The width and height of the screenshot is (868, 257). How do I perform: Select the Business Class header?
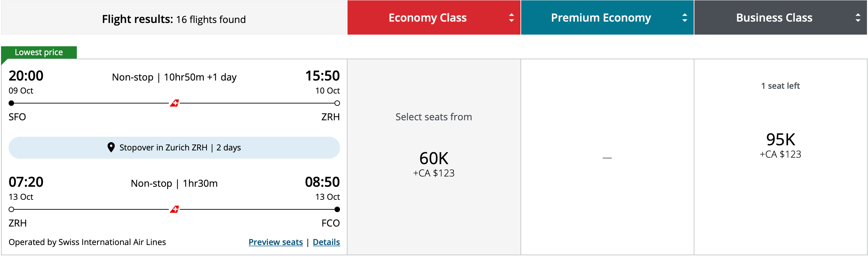click(774, 17)
